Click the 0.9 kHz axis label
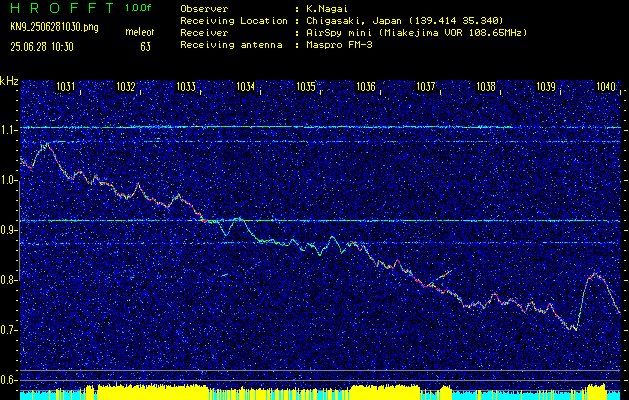Screen dimensions: 629x400 click(7, 230)
